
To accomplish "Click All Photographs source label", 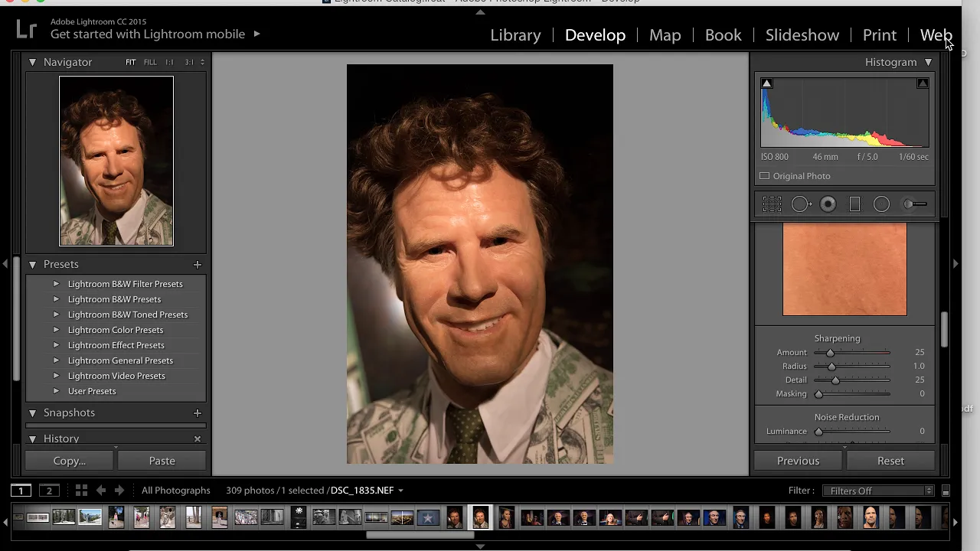I will point(176,491).
